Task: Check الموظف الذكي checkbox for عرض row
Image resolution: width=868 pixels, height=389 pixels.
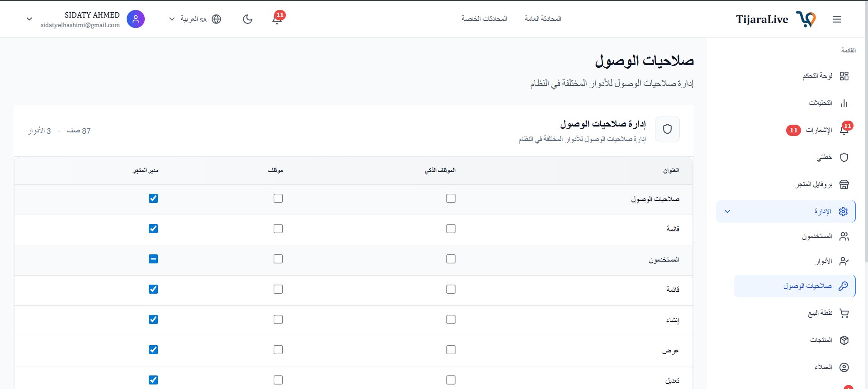Action: click(451, 349)
